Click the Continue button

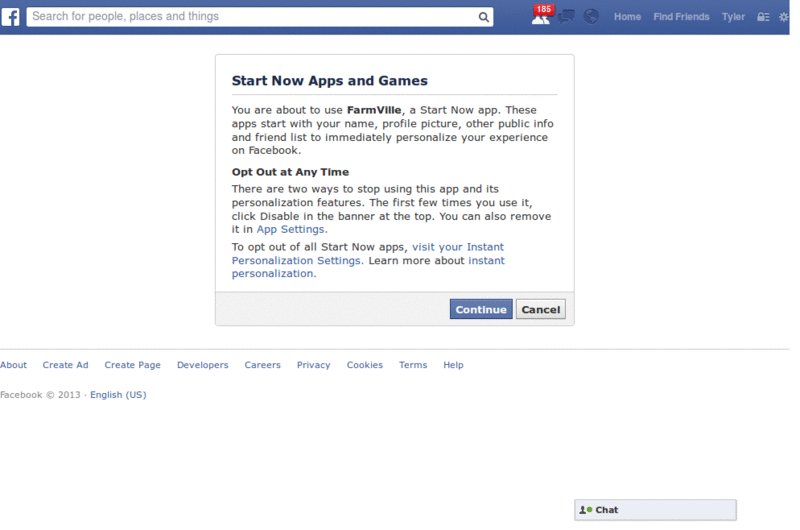coord(481,309)
